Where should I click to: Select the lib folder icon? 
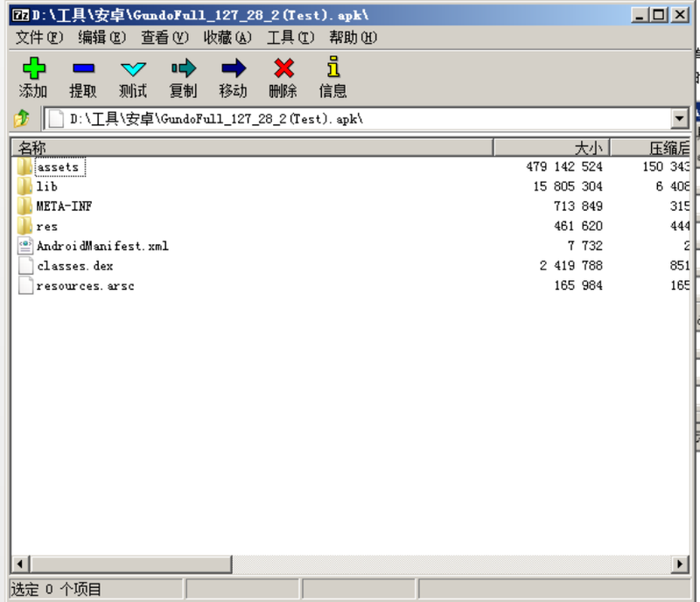[24, 186]
